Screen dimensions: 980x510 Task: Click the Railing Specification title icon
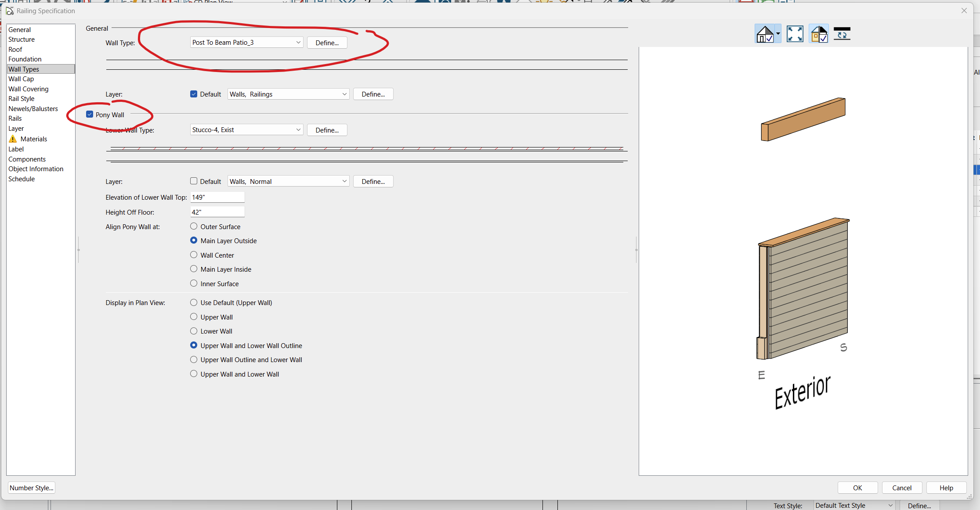[10, 11]
